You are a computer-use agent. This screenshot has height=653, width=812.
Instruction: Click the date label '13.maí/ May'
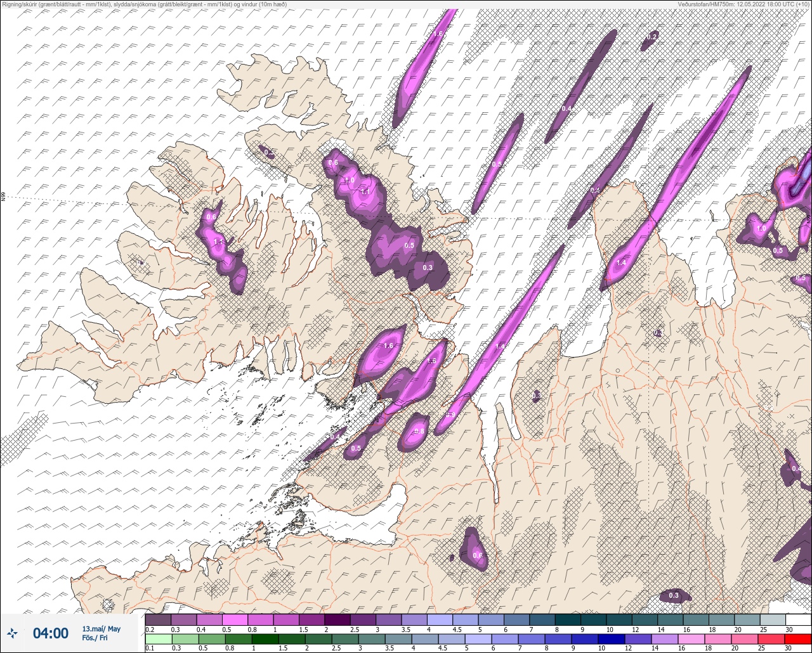pyautogui.click(x=101, y=629)
